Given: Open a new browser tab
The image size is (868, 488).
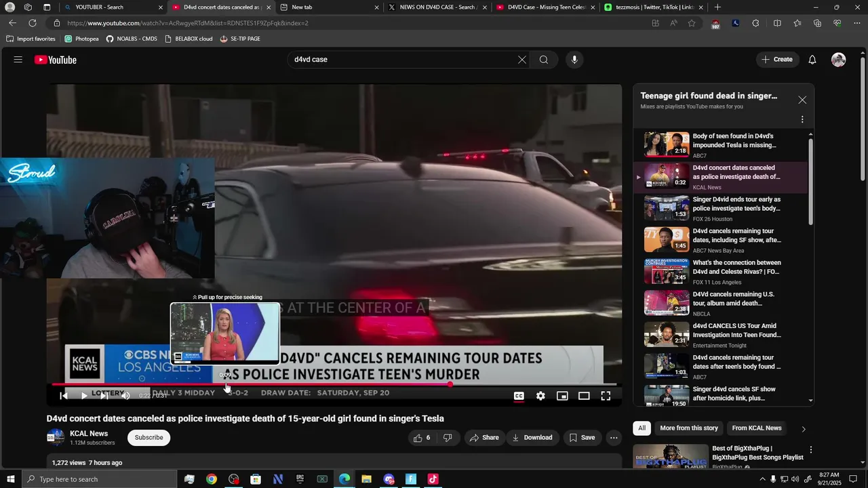Looking at the screenshot, I should [x=717, y=7].
